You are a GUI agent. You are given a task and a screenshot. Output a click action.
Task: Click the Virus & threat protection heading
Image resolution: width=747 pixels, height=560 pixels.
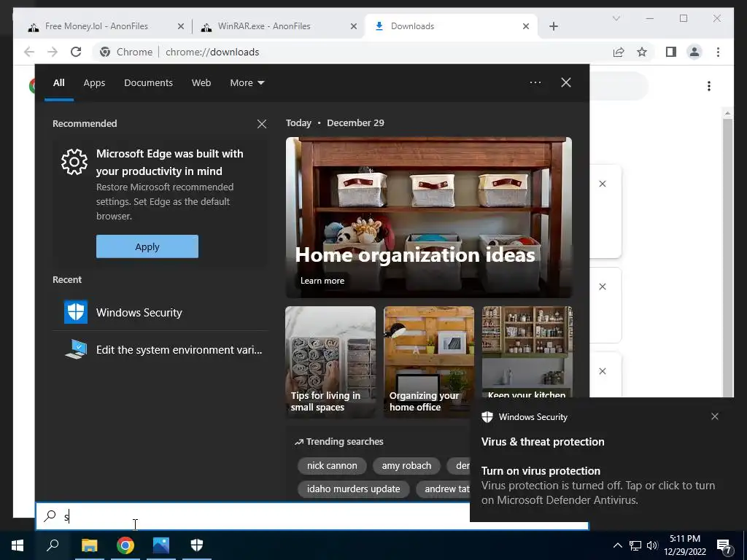[x=543, y=442]
